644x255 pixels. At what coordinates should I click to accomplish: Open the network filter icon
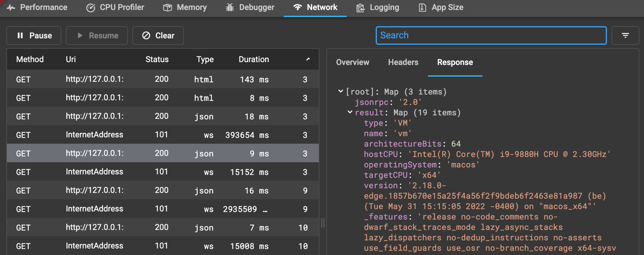point(625,35)
